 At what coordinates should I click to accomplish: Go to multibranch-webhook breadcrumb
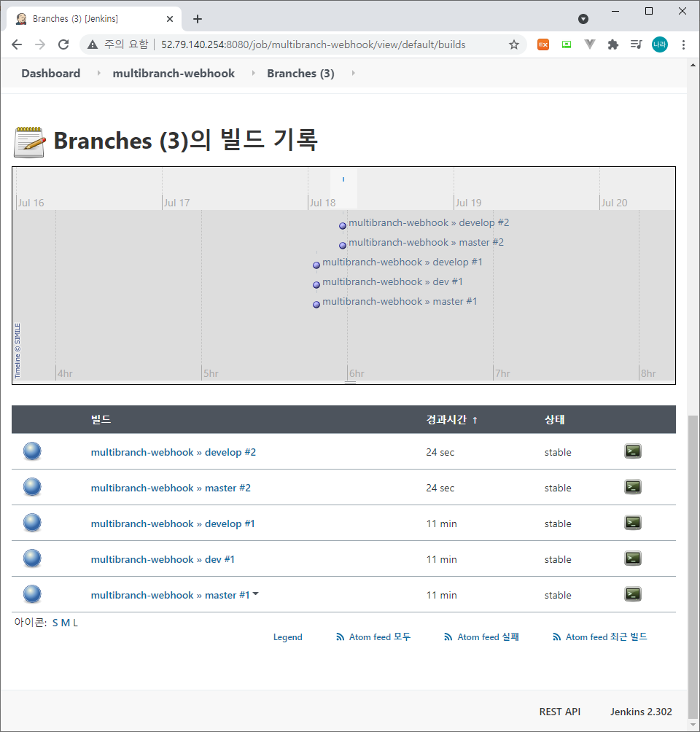tap(174, 74)
